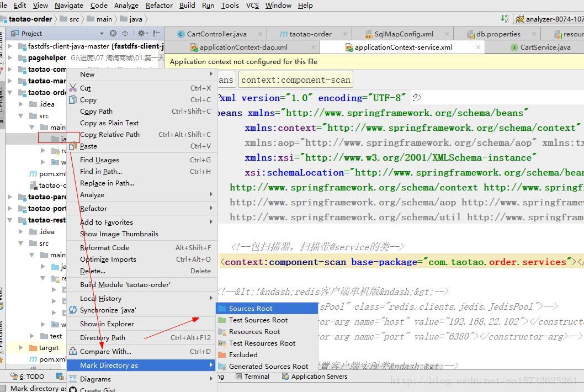Viewport: 584px width, 392px height.
Task: Choose Test Resources Root from submenu
Action: (267, 343)
